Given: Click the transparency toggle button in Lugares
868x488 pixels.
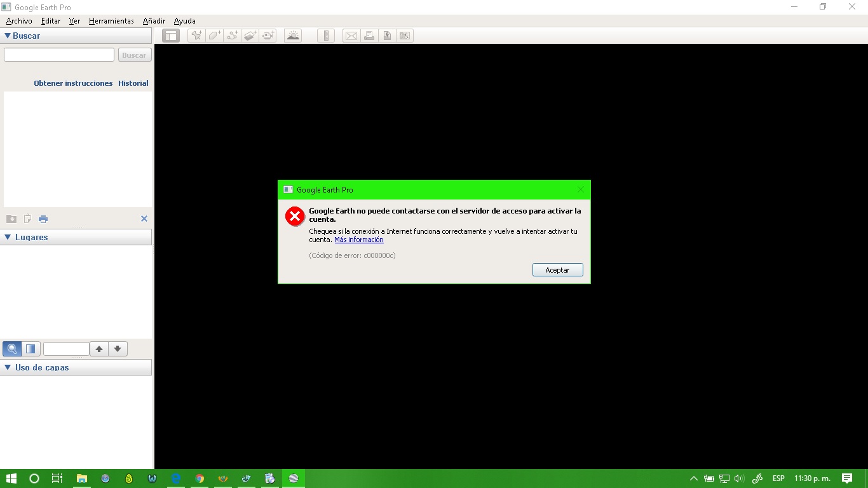Looking at the screenshot, I should 31,349.
